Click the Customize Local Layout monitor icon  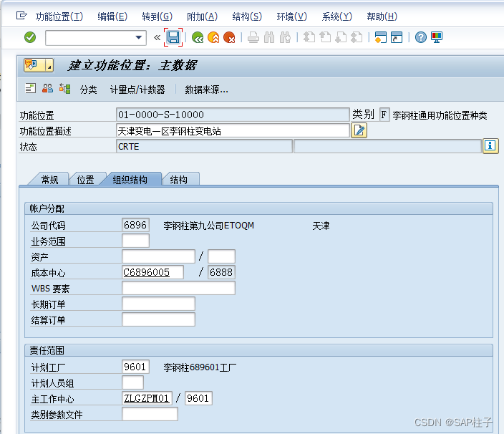tap(437, 38)
